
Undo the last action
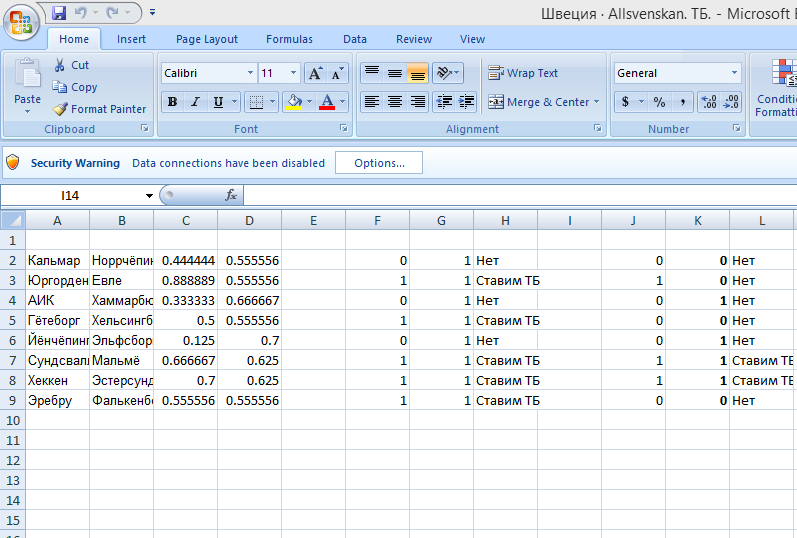(80, 13)
